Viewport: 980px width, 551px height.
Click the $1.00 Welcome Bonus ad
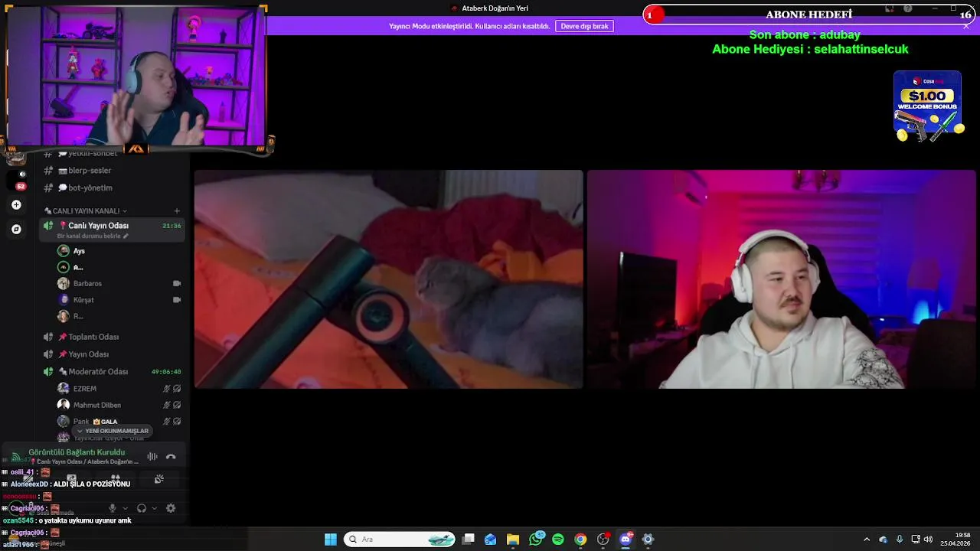[927, 106]
